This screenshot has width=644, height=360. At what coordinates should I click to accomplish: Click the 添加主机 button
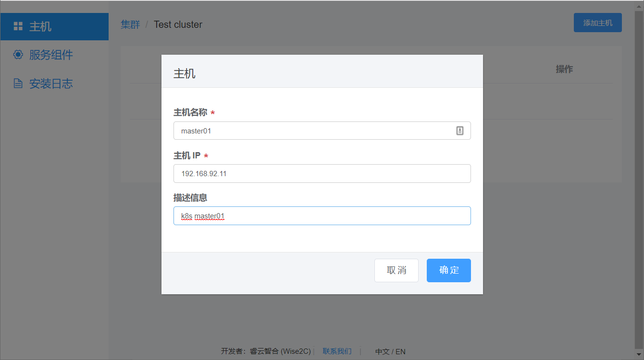pyautogui.click(x=597, y=23)
